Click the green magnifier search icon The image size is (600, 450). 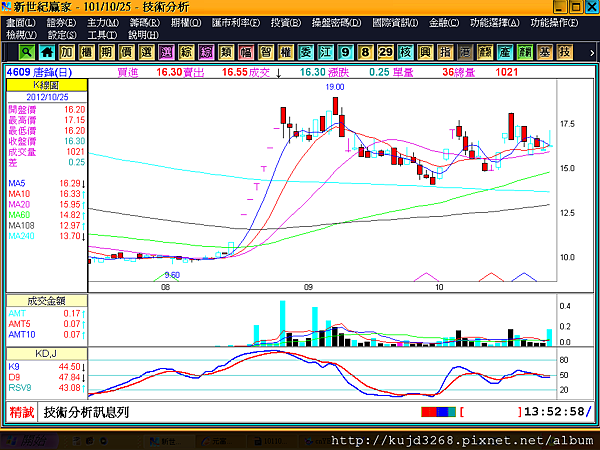click(26, 52)
